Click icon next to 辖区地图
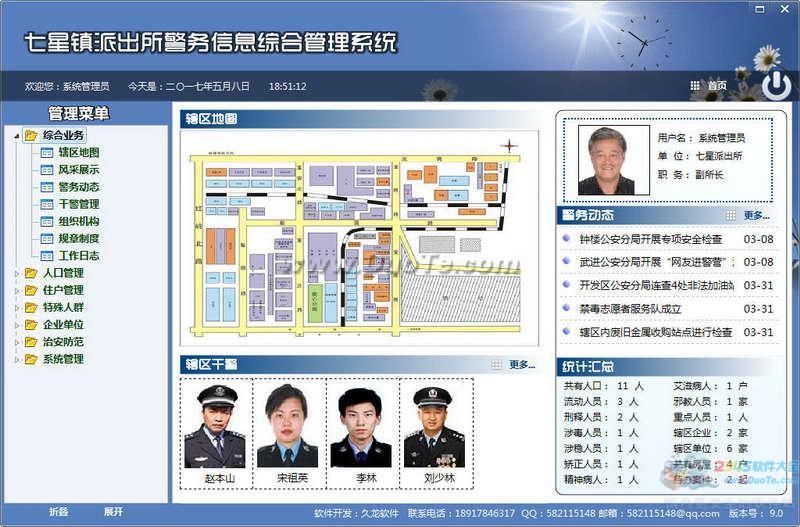Screen dimensions: 800x527 (x=47, y=153)
